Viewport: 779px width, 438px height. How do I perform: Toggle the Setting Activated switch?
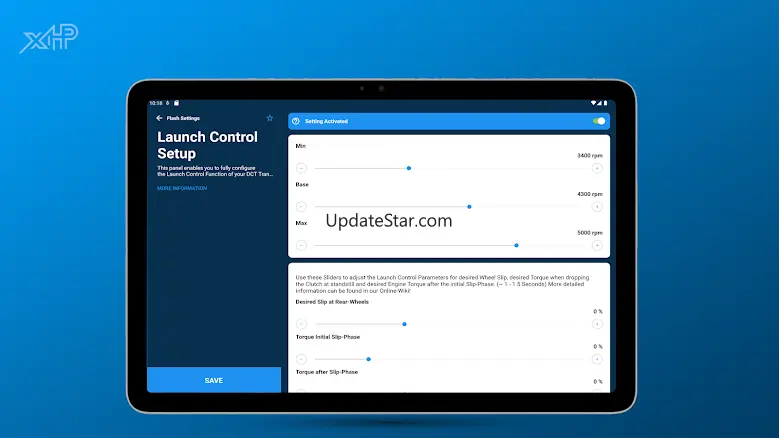click(599, 121)
